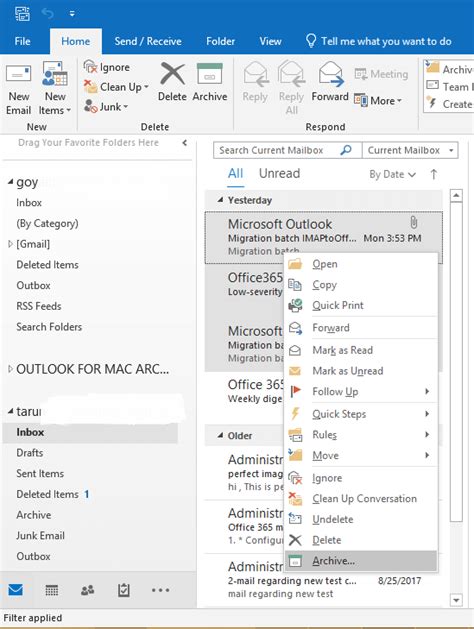Click the Follow Up flag icon in context menu
The image size is (474, 629).
[x=296, y=391]
